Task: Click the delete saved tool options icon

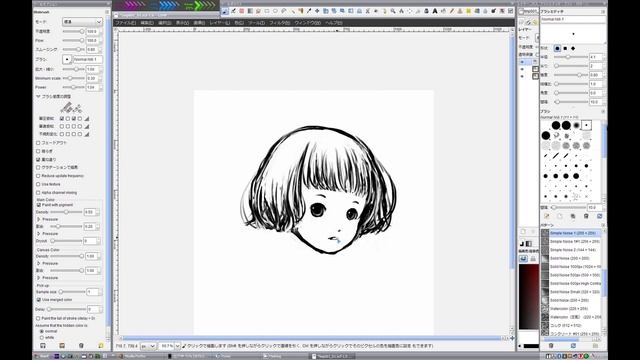Action: 81,346
